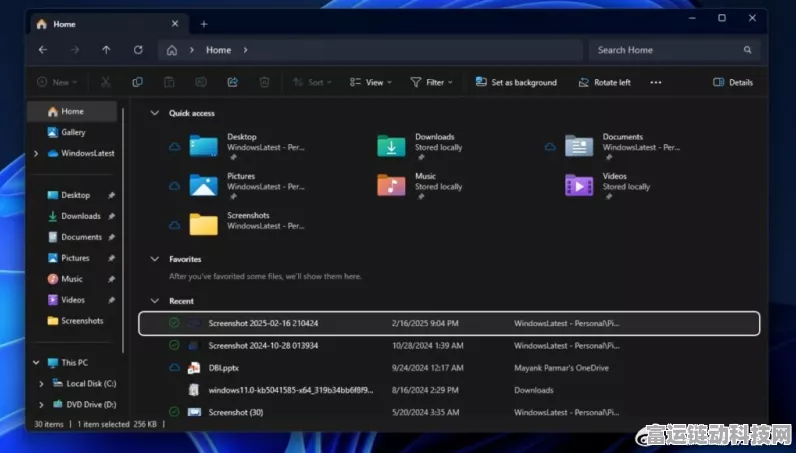Select the DBI.pptx file
796x453 pixels.
449,368
